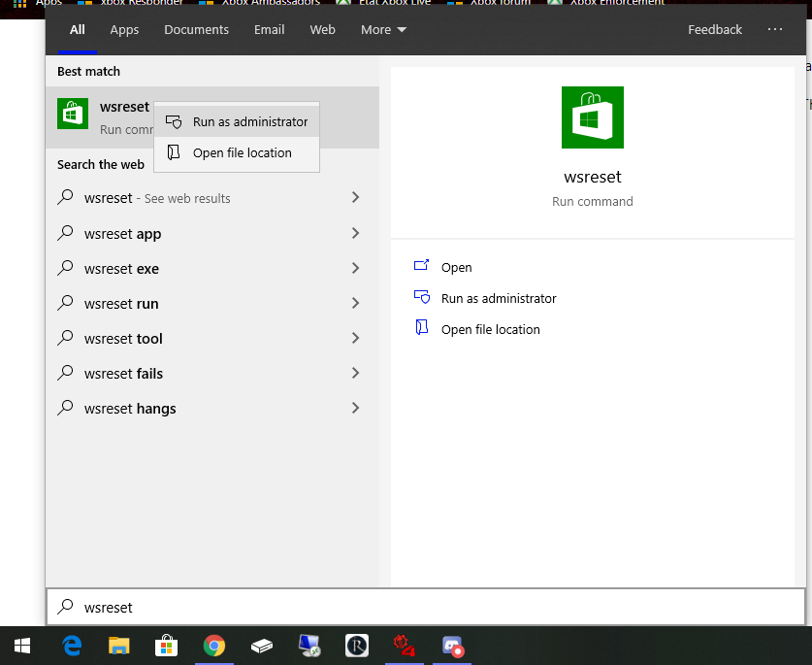Open Discord from the taskbar
Image resolution: width=812 pixels, height=665 pixels.
pos(452,646)
